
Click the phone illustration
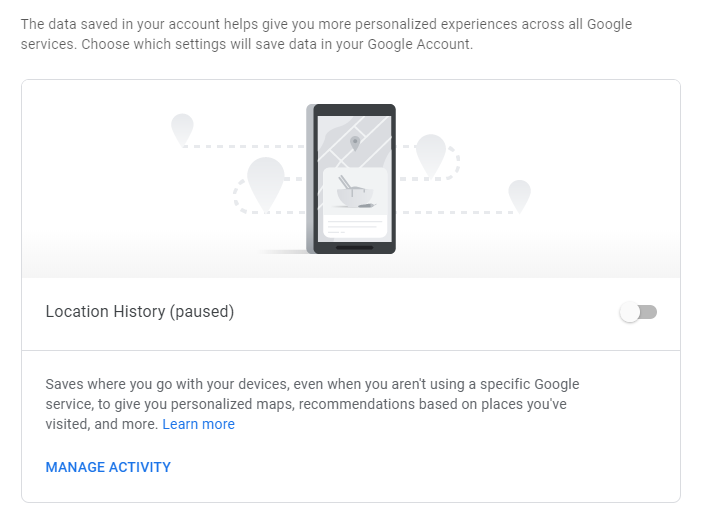pyautogui.click(x=351, y=179)
